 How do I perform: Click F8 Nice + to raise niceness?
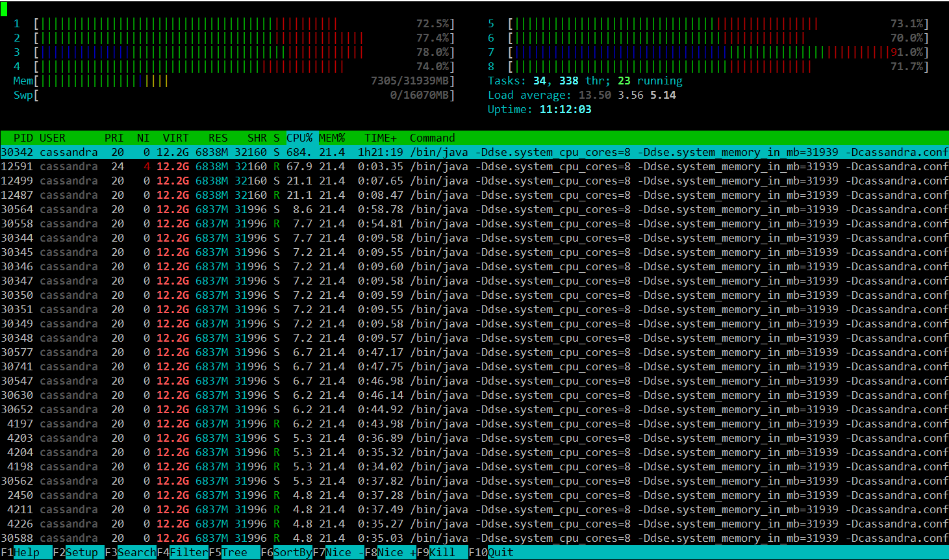pyautogui.click(x=390, y=553)
